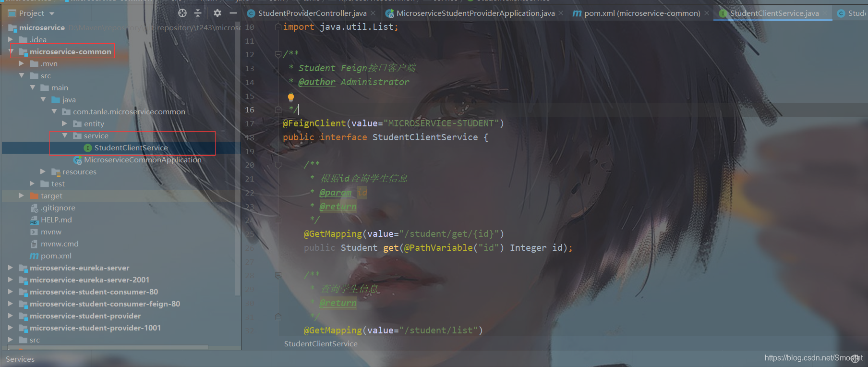Expand the target folder

[x=21, y=196]
